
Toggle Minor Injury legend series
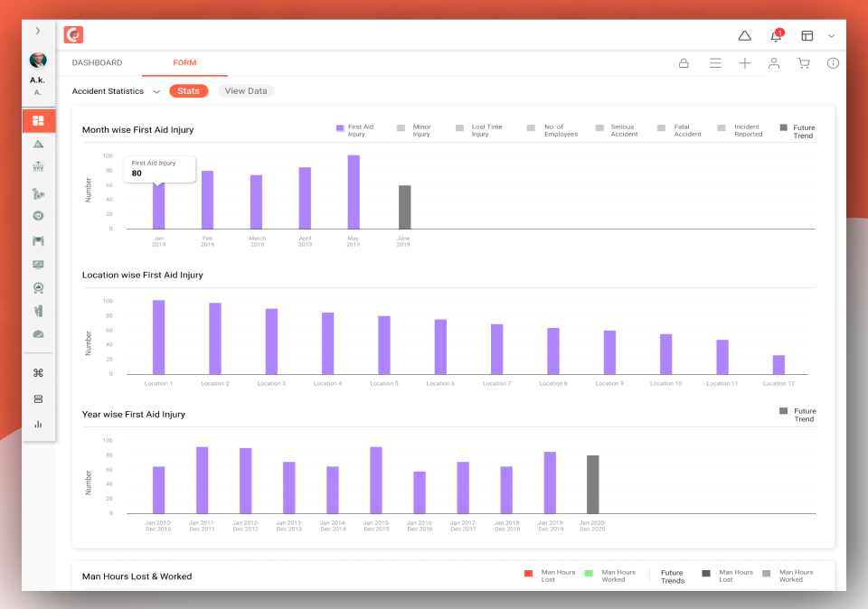pyautogui.click(x=414, y=130)
